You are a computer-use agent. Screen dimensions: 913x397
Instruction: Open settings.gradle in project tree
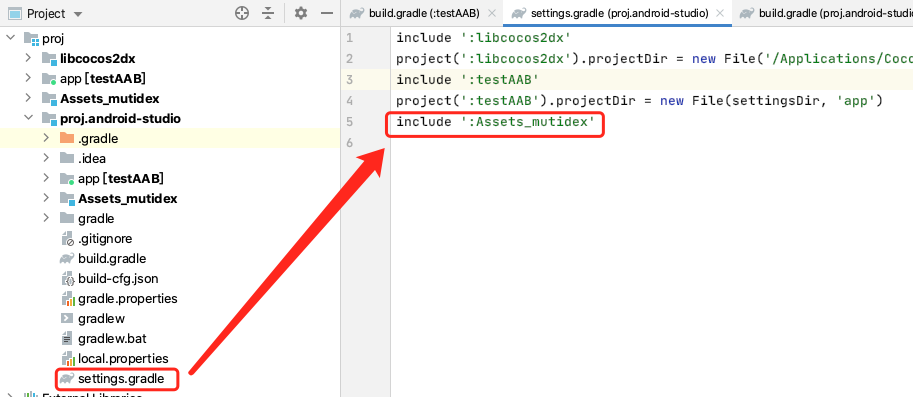[121, 379]
